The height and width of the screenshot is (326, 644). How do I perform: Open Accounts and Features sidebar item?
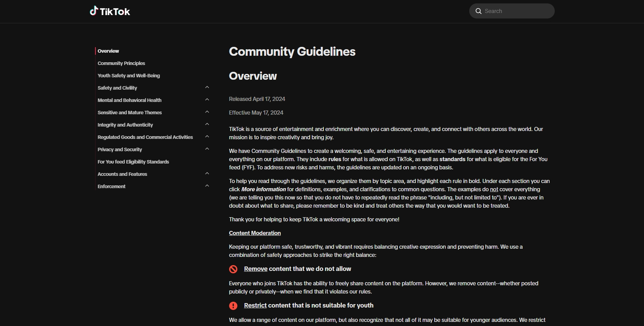(122, 174)
